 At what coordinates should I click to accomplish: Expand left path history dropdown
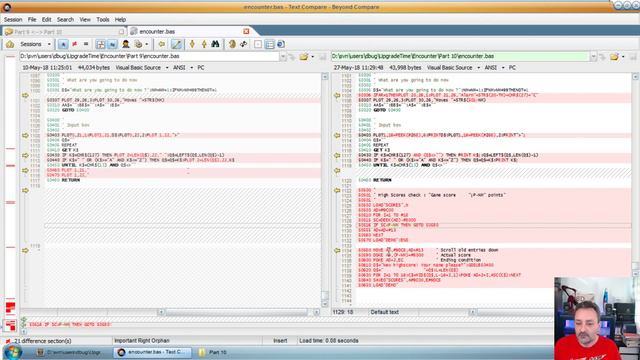click(283, 56)
